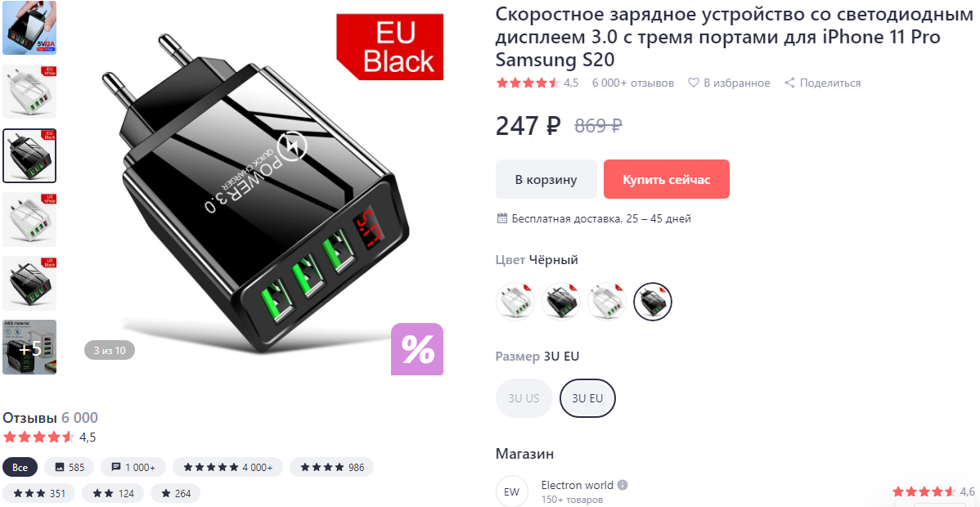Show all reviews with Все filter
Viewport: 980px width, 507px height.
(20, 467)
